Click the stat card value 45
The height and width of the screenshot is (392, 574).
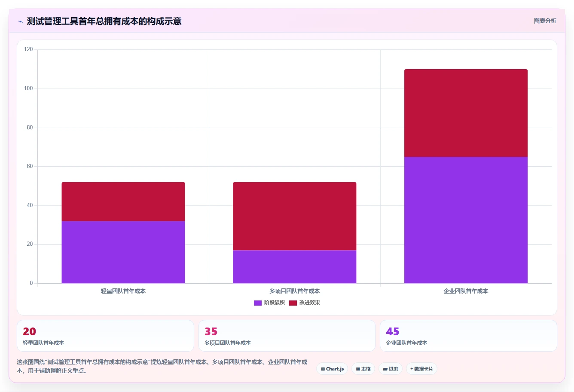[x=393, y=331]
